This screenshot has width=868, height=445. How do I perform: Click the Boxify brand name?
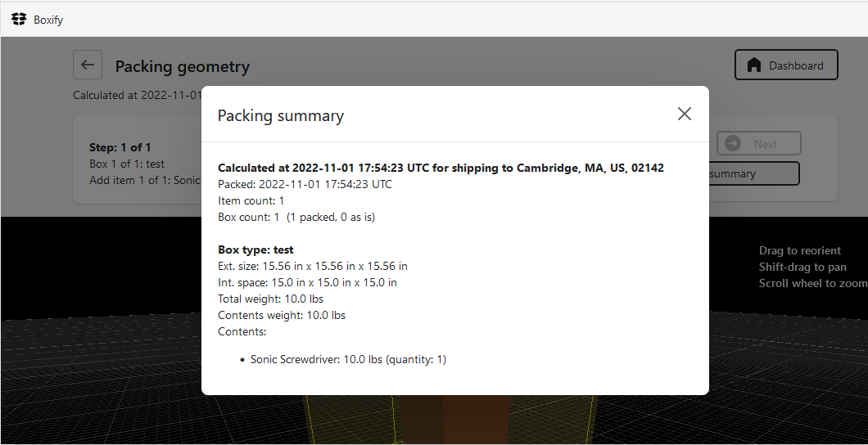pos(48,20)
